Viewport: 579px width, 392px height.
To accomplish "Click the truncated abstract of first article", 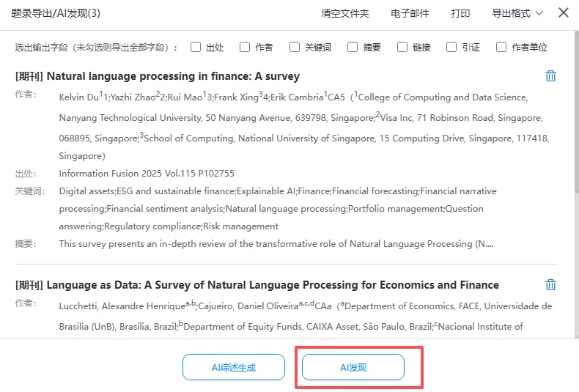I will coord(276,244).
